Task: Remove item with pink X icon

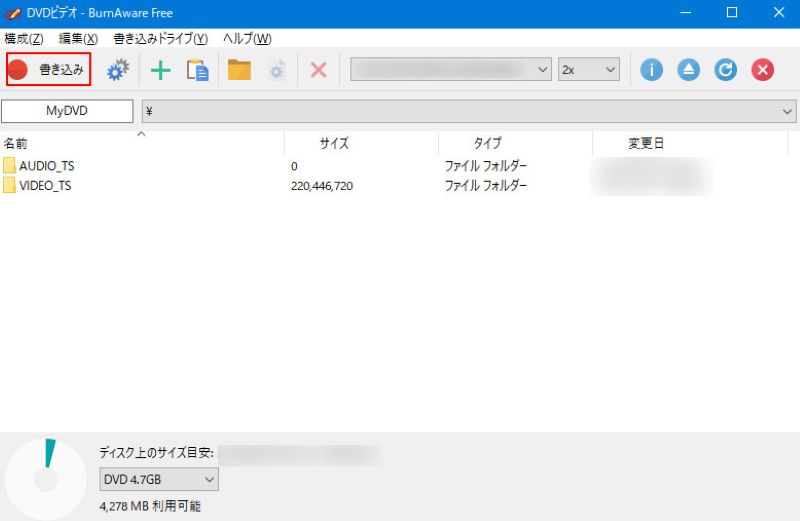Action: [318, 70]
